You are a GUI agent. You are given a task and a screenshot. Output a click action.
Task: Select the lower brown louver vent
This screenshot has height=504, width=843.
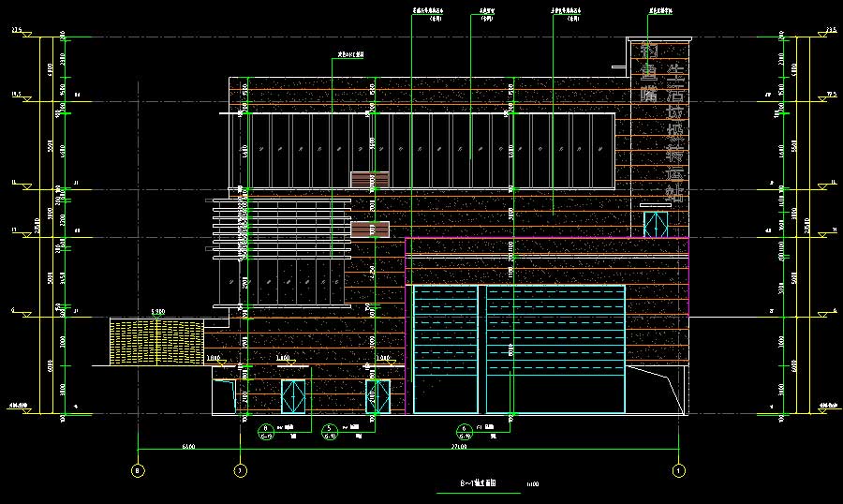tap(369, 229)
